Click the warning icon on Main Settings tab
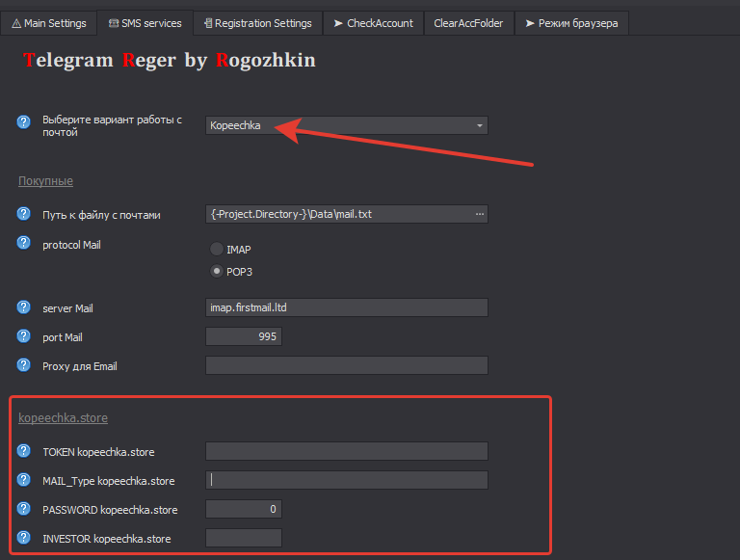The height and width of the screenshot is (560, 740). point(16,23)
